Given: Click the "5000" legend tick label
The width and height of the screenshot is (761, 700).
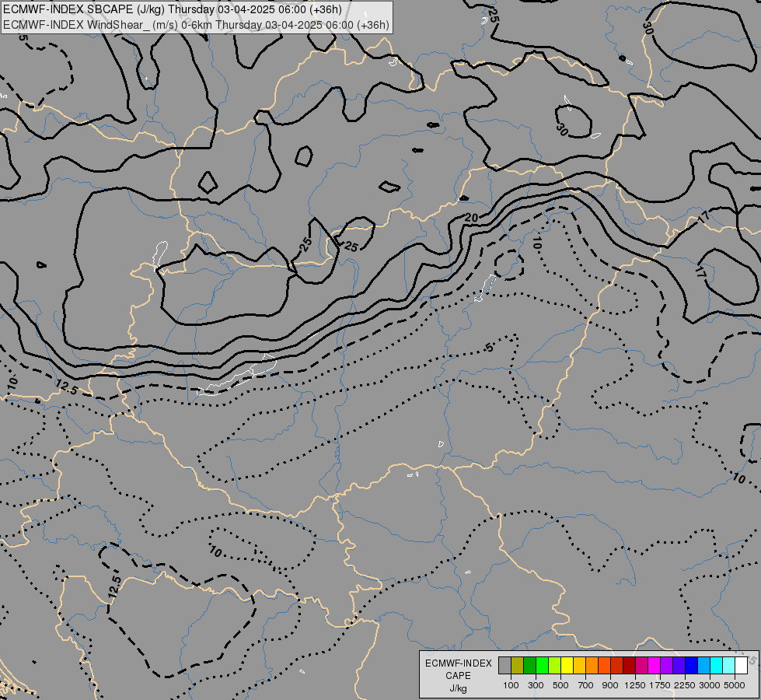Looking at the screenshot, I should pyautogui.click(x=735, y=685).
